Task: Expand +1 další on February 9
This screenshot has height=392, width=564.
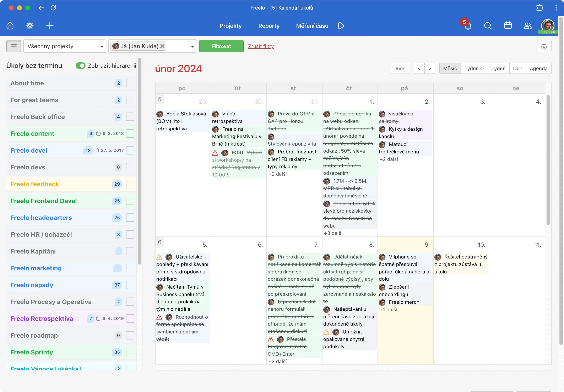Action: [388, 310]
